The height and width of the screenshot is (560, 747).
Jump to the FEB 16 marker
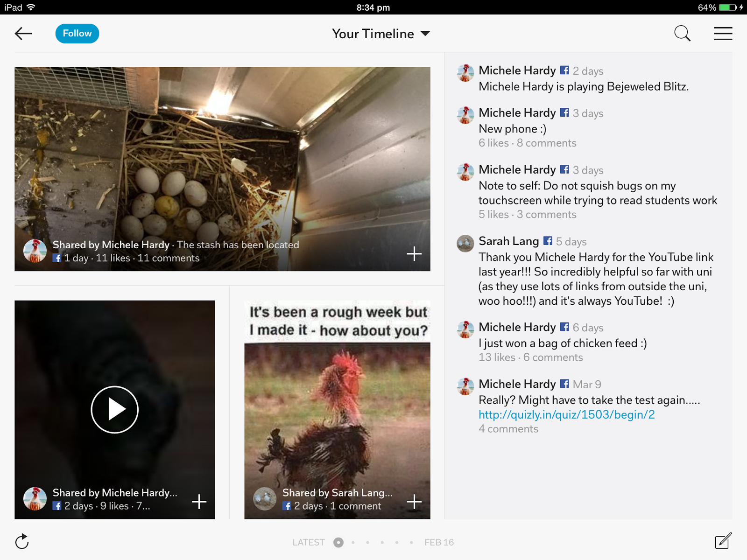tap(439, 542)
